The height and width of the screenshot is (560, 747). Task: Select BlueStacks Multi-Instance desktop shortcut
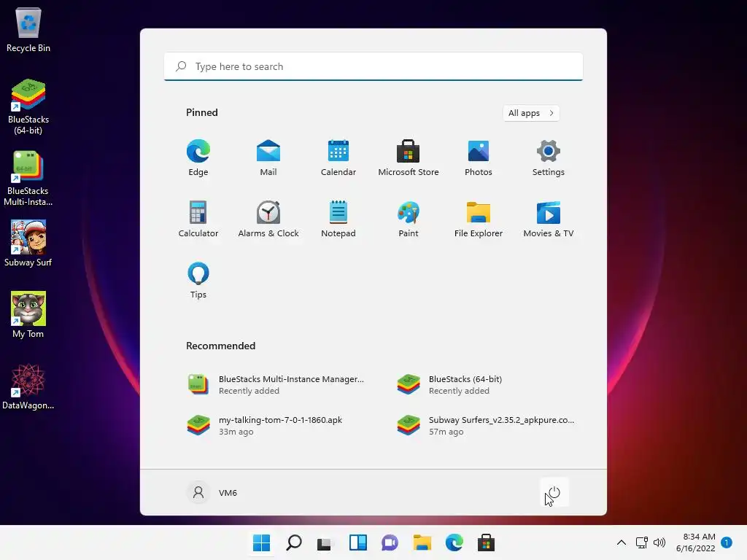(x=28, y=178)
